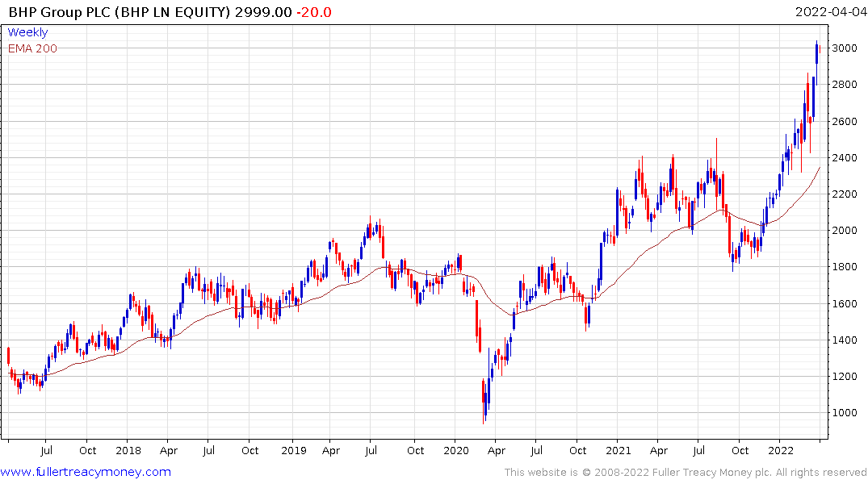
Task: Click the 2020 year label on time axis
Action: pos(456,450)
